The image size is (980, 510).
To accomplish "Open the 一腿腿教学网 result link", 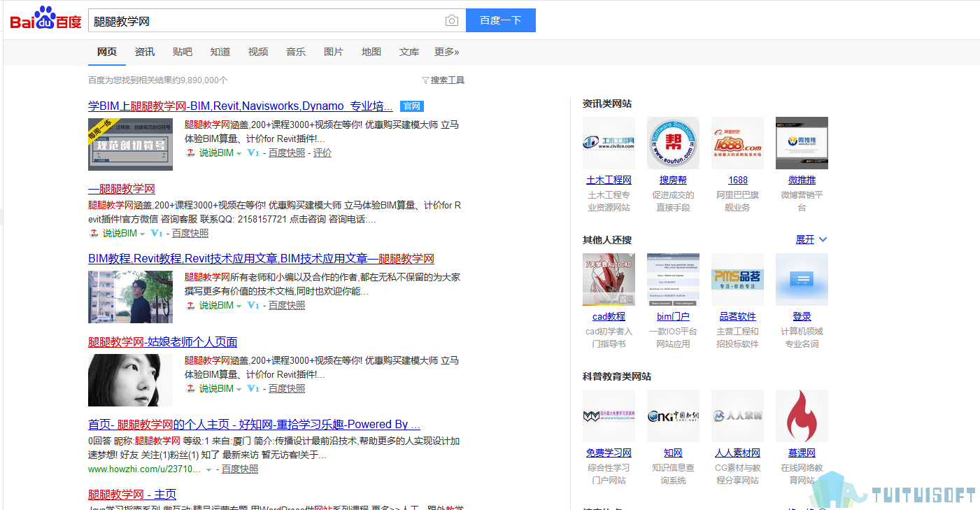I will click(x=122, y=189).
